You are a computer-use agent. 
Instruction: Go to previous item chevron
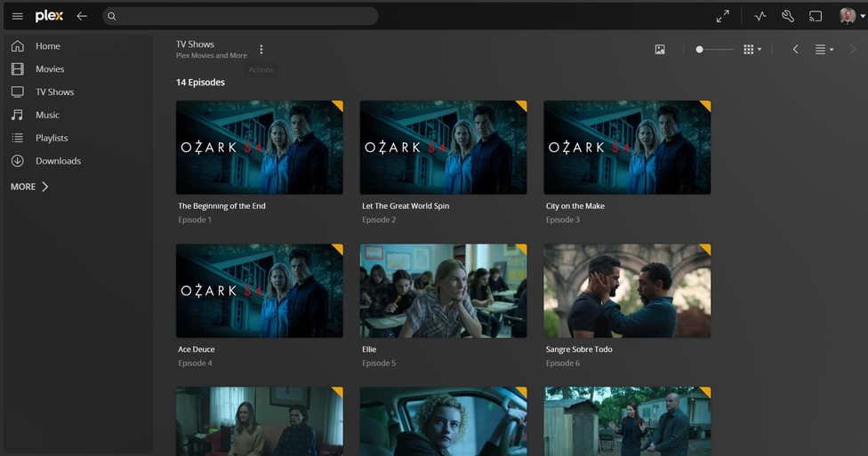(x=795, y=49)
